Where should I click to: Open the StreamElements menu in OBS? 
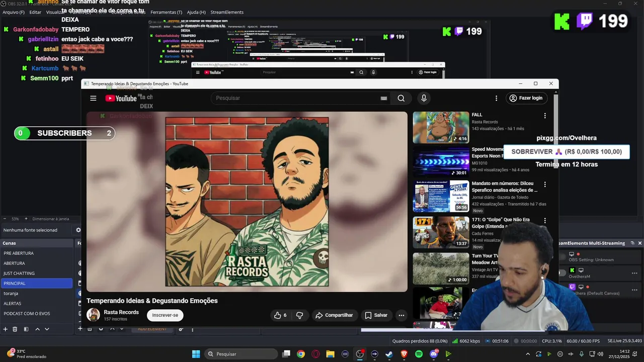click(227, 12)
